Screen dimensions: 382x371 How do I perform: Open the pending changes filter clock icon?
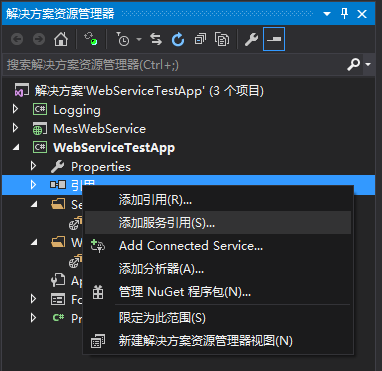[123, 40]
